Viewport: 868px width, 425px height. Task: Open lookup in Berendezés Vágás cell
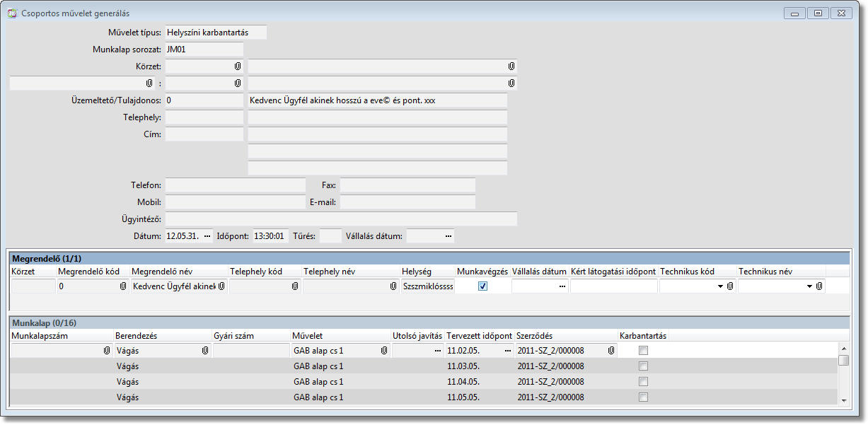(204, 350)
